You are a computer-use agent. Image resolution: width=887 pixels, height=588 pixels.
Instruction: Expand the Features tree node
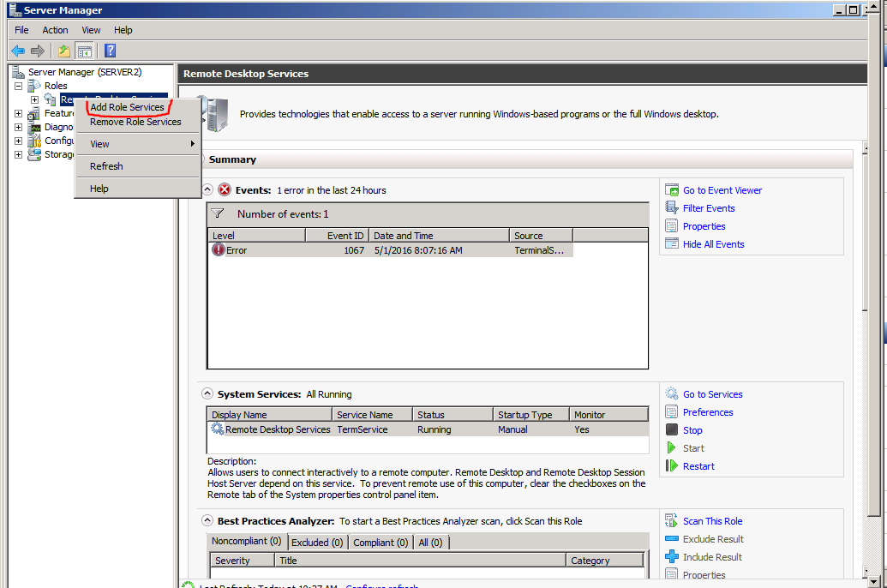tap(18, 113)
